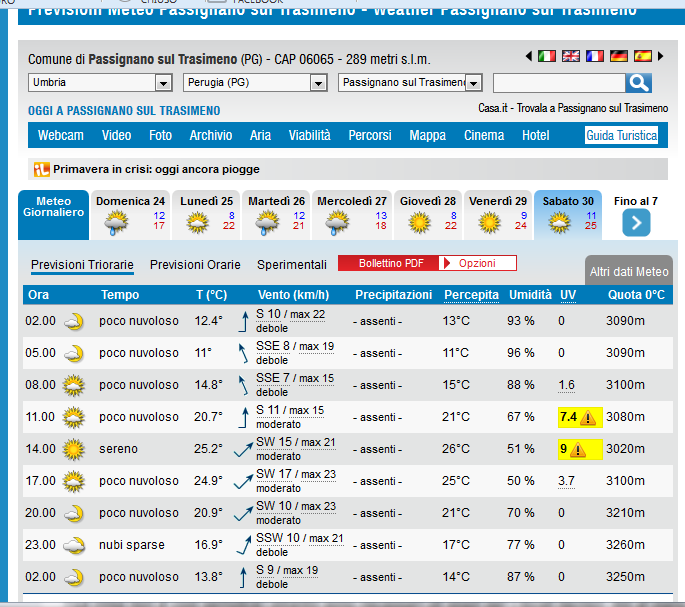Image resolution: width=685 pixels, height=607 pixels.
Task: Open the iL news icon
Action: coord(42,169)
